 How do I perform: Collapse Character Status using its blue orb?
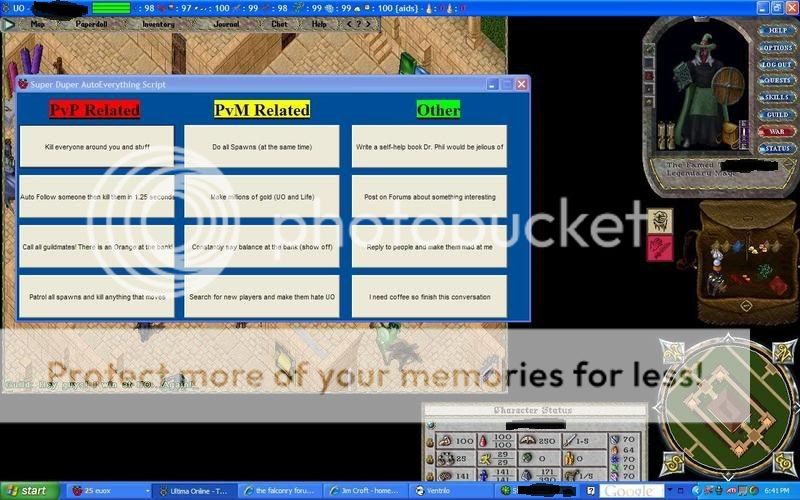(430, 425)
